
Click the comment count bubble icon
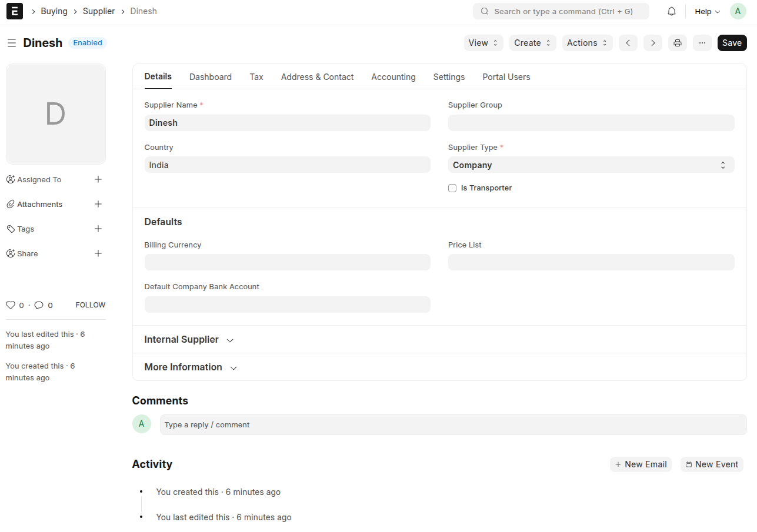click(x=39, y=305)
